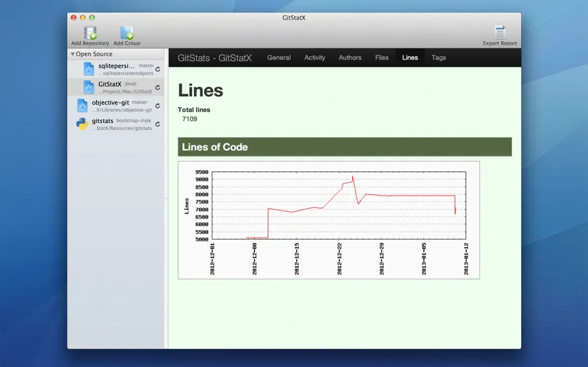The height and width of the screenshot is (367, 588).
Task: Refresh the GitStatX repository
Action: click(x=158, y=88)
